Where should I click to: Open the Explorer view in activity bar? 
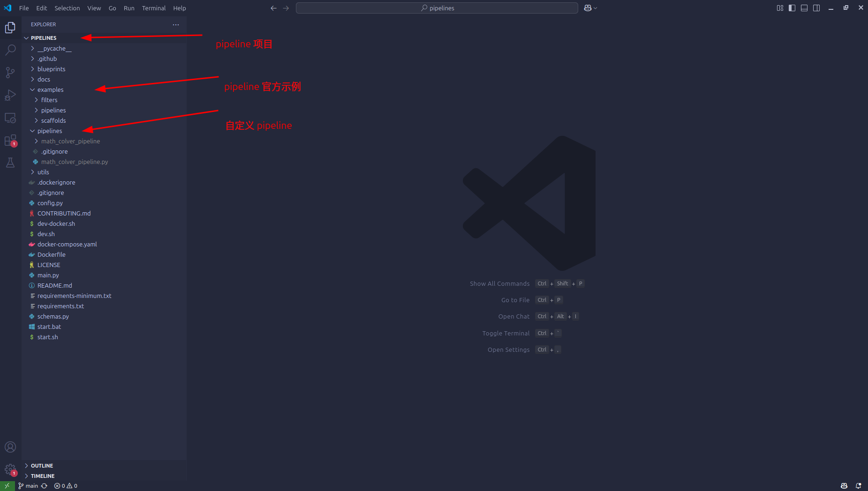pos(10,28)
